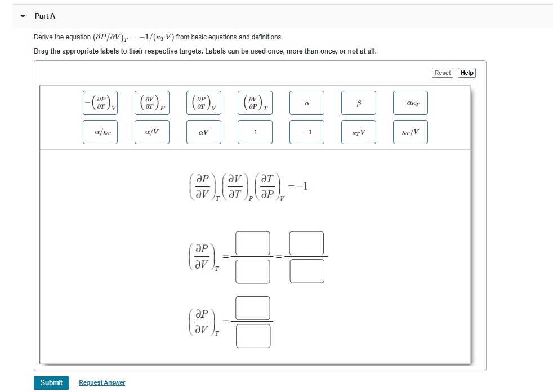Click the label tile showing 1
Image resolution: width=553 pixels, height=392 pixels.
coord(255,132)
